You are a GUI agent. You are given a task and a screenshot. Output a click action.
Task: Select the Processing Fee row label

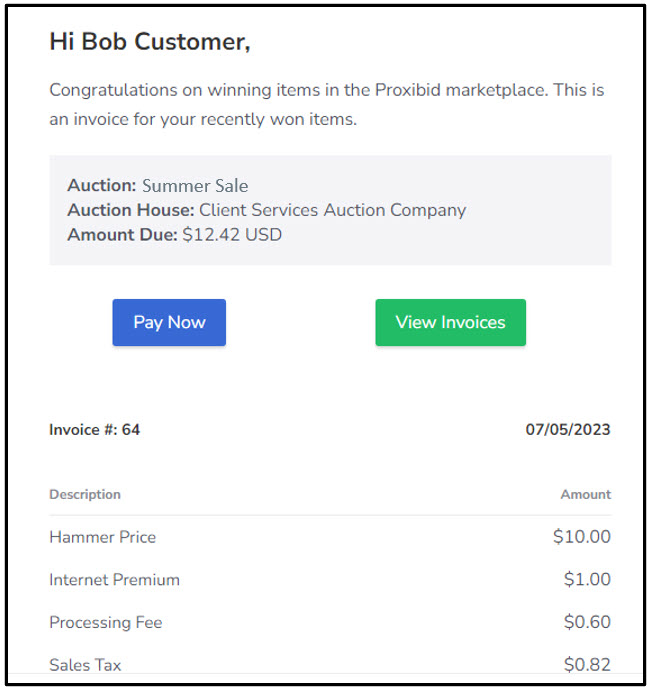point(106,623)
